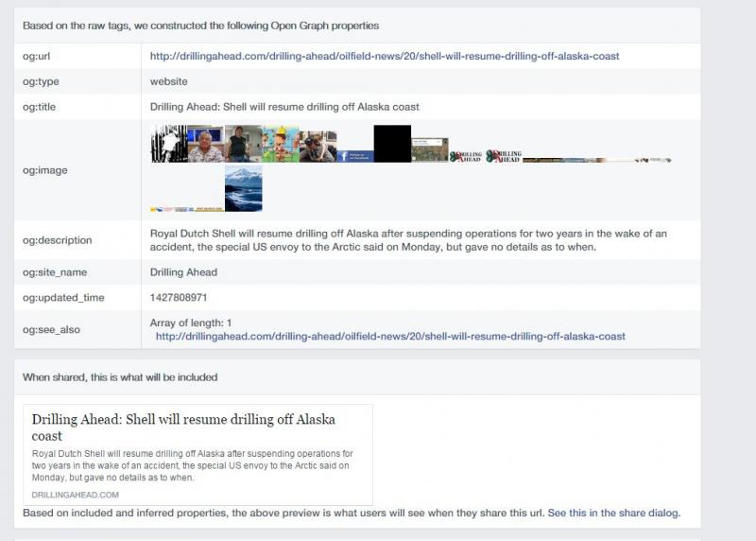Click the timestamp value 1427808971
Screen dimensions: 756x541
pyautogui.click(x=179, y=297)
